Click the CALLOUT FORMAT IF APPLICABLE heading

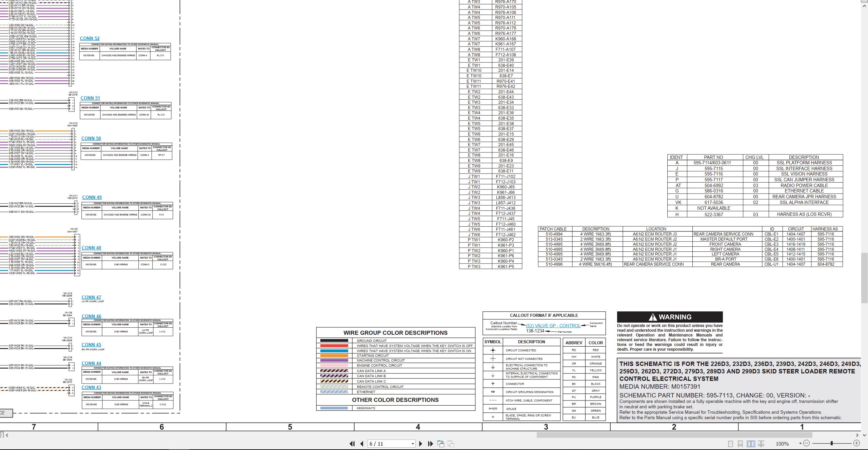(544, 315)
